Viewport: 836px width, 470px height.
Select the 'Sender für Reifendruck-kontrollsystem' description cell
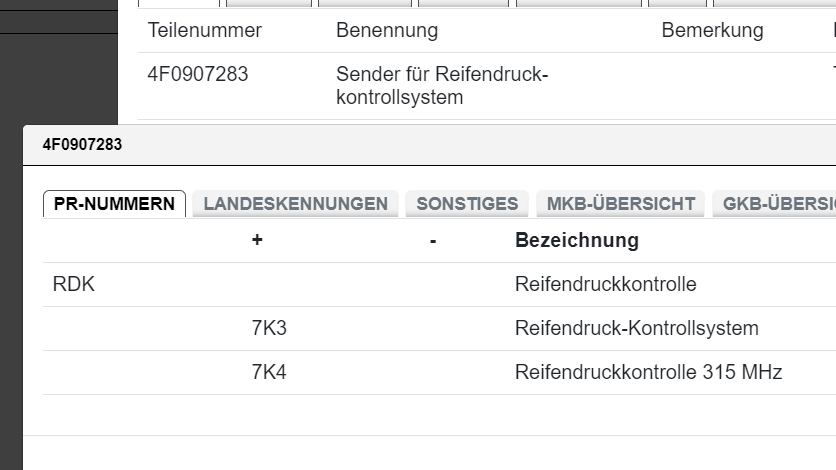click(x=442, y=86)
